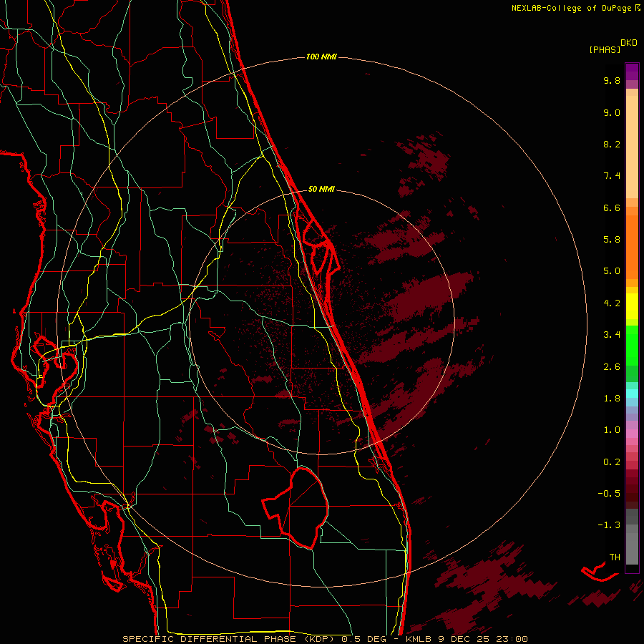The image size is (644, 644).
Task: Click the 6.6 legend value
Action: (612, 208)
